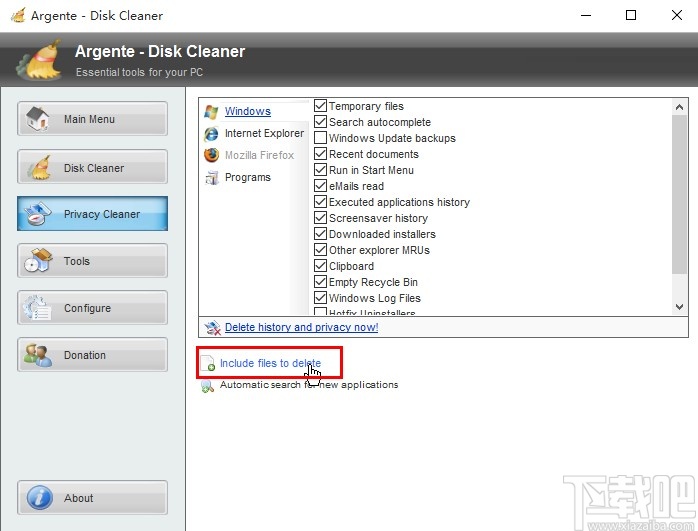The image size is (698, 531).
Task: Open the Configure section
Action: [93, 308]
